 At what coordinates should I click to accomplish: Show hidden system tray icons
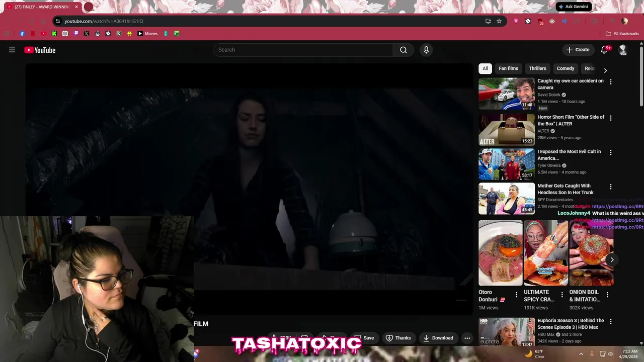581,354
